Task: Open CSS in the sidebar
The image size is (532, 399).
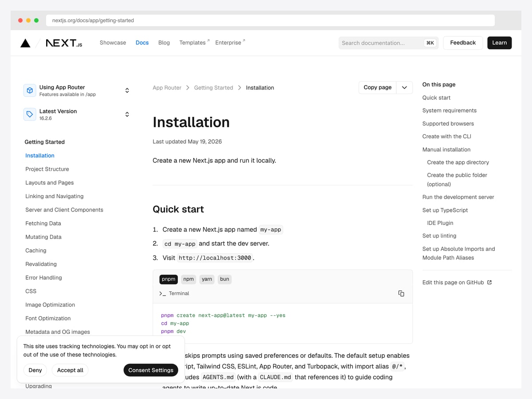Action: (31, 291)
